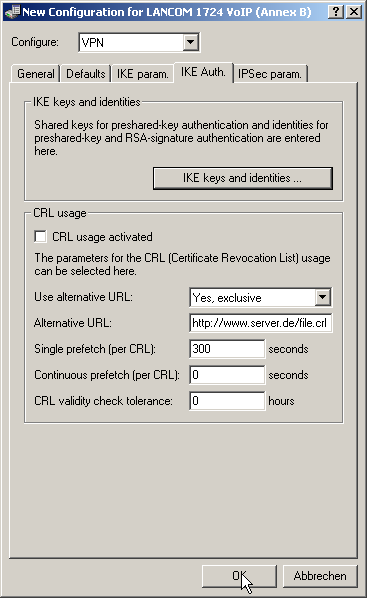Click the title bar help question mark button
This screenshot has width=367, height=598.
click(336, 12)
